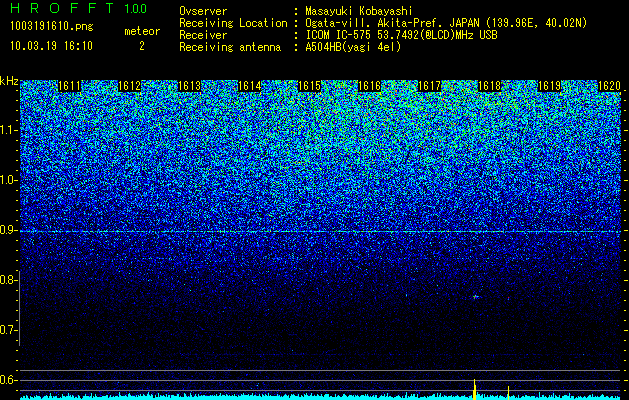Click the meteor count value 2
Viewport: 629px width, 400px height.
pyautogui.click(x=142, y=46)
